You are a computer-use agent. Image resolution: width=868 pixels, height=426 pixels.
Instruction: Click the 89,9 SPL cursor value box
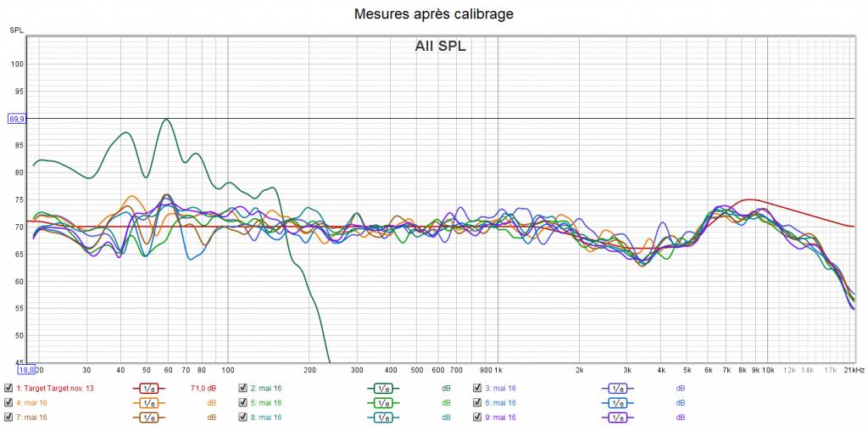click(x=17, y=119)
